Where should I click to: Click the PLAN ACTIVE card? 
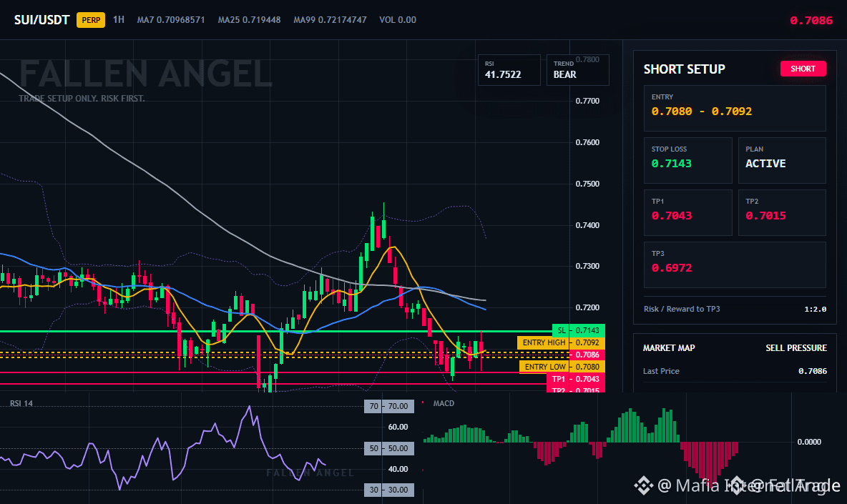[782, 160]
